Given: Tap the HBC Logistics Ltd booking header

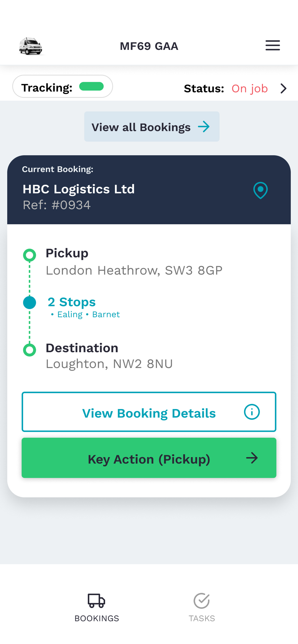Looking at the screenshot, I should tap(79, 189).
